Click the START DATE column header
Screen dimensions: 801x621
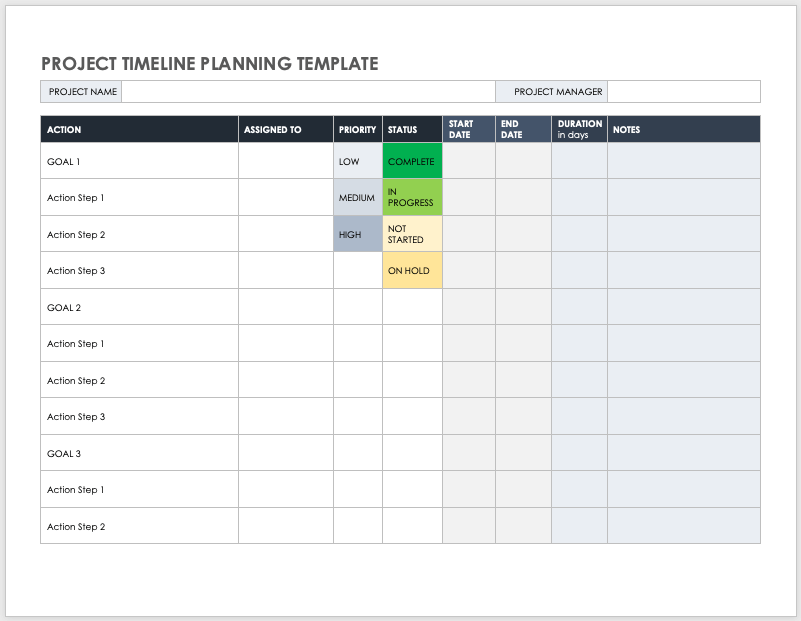click(469, 130)
